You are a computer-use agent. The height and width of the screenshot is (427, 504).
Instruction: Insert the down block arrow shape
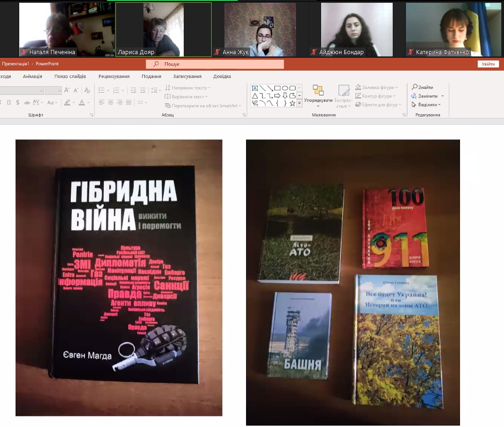click(x=285, y=95)
